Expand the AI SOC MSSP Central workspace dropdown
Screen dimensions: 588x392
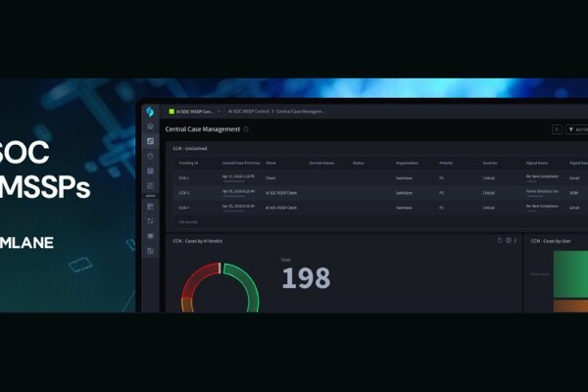click(x=194, y=112)
